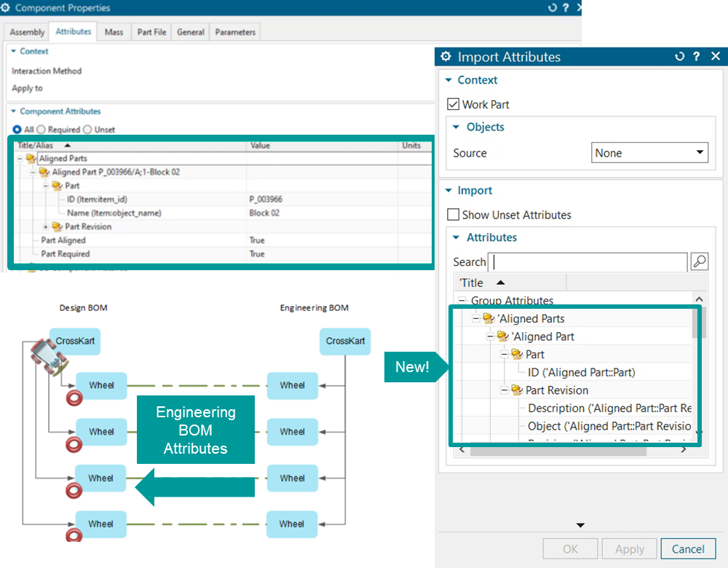Toggle the Work Part checkbox

coord(454,105)
